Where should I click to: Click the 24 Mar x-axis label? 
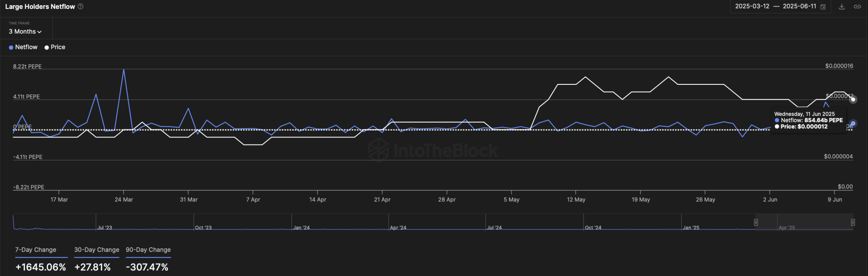click(x=124, y=199)
